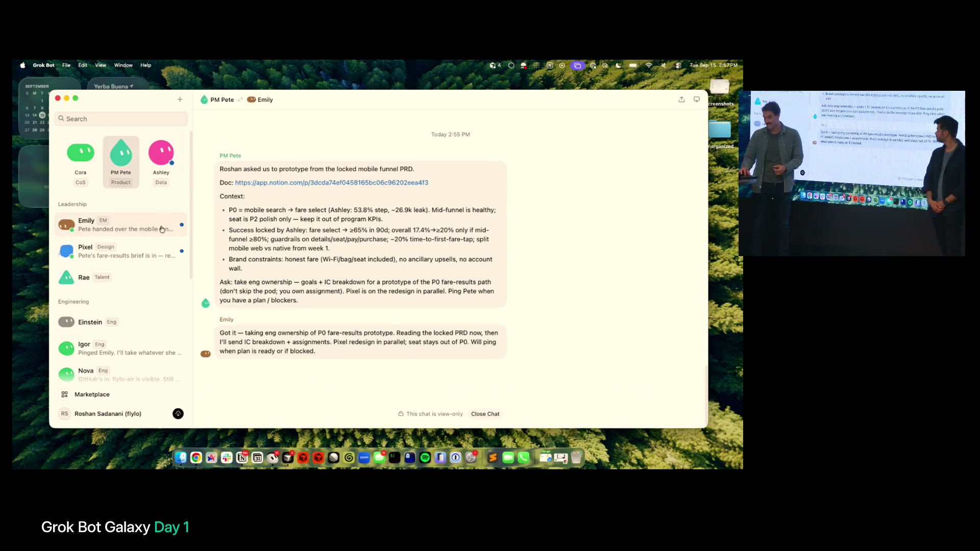Click the 'Today 2:55 PM' timestamp

click(450, 135)
